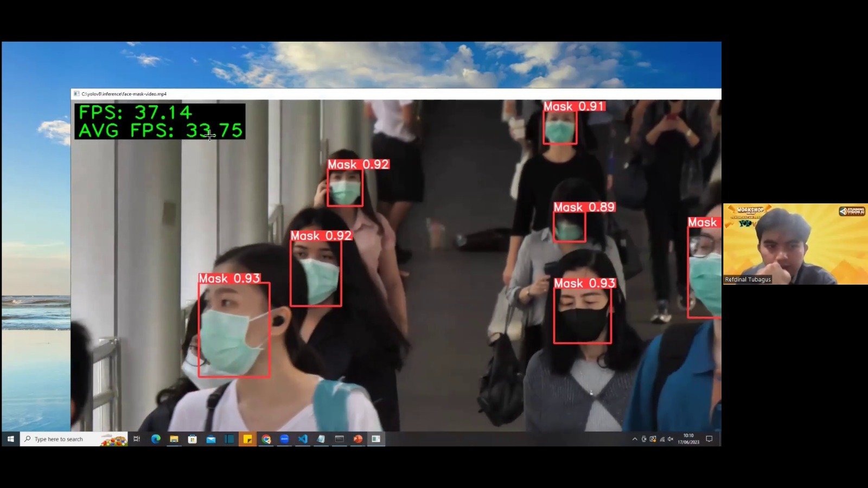This screenshot has width=868, height=488.
Task: Click the Meet Now camera tray icon
Action: (x=644, y=439)
